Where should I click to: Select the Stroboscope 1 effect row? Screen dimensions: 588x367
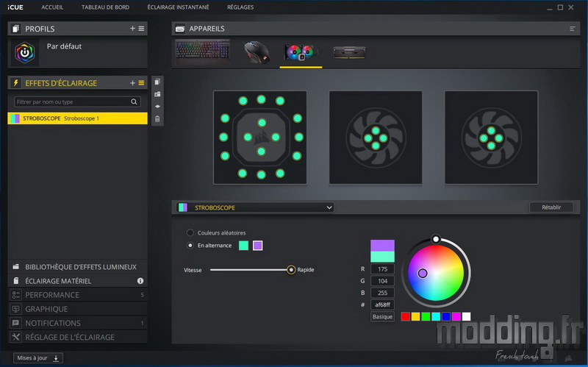[78, 118]
